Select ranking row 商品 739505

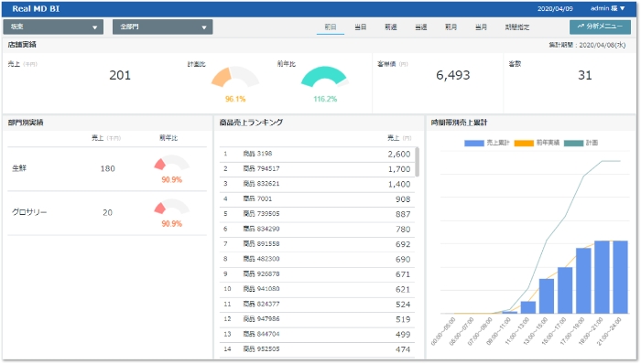(317, 215)
